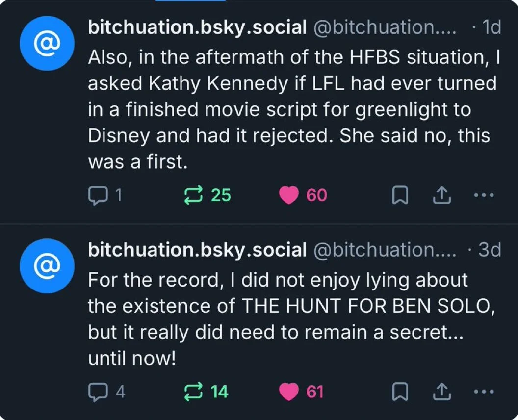Viewport: 518px width, 420px height.
Task: Open the 3d timestamp of second post
Action: [x=490, y=250]
